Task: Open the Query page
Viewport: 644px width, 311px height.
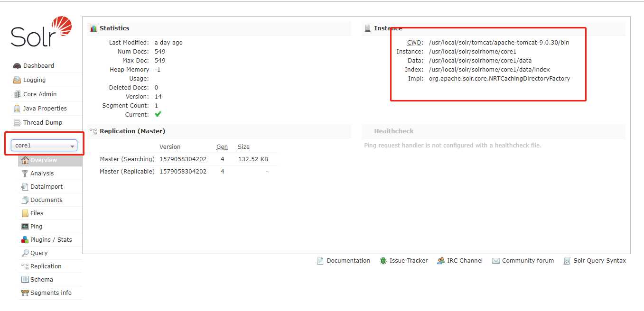Action: click(x=39, y=253)
